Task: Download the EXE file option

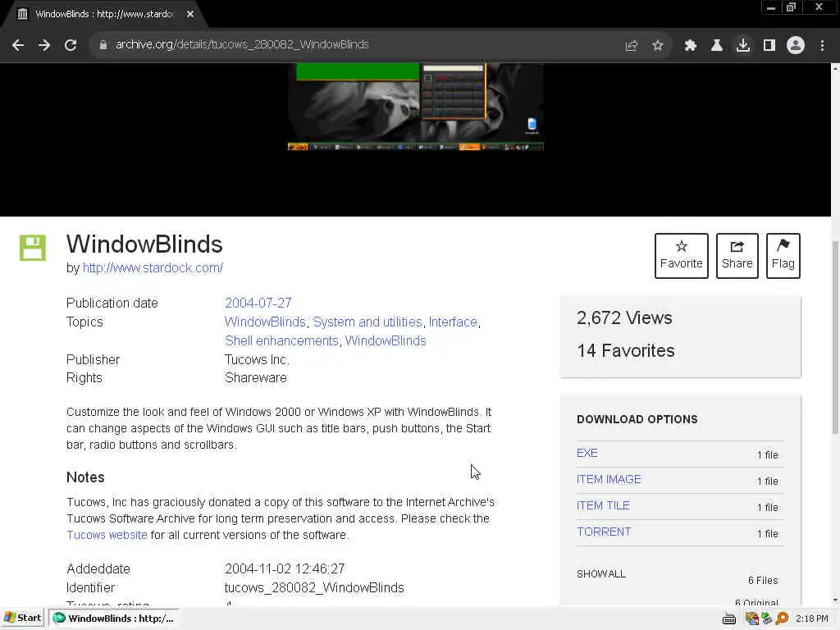Action: (x=587, y=453)
